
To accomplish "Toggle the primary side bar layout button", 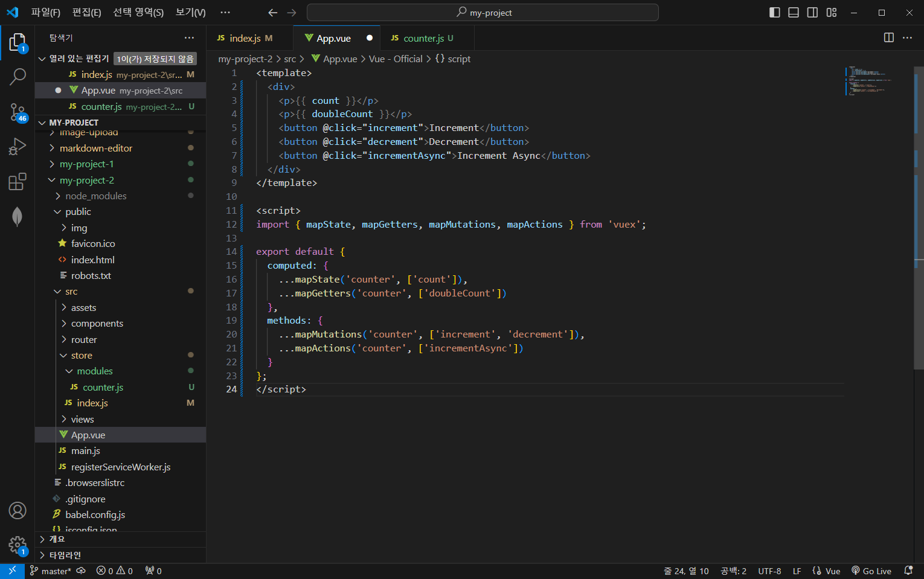I will [774, 13].
